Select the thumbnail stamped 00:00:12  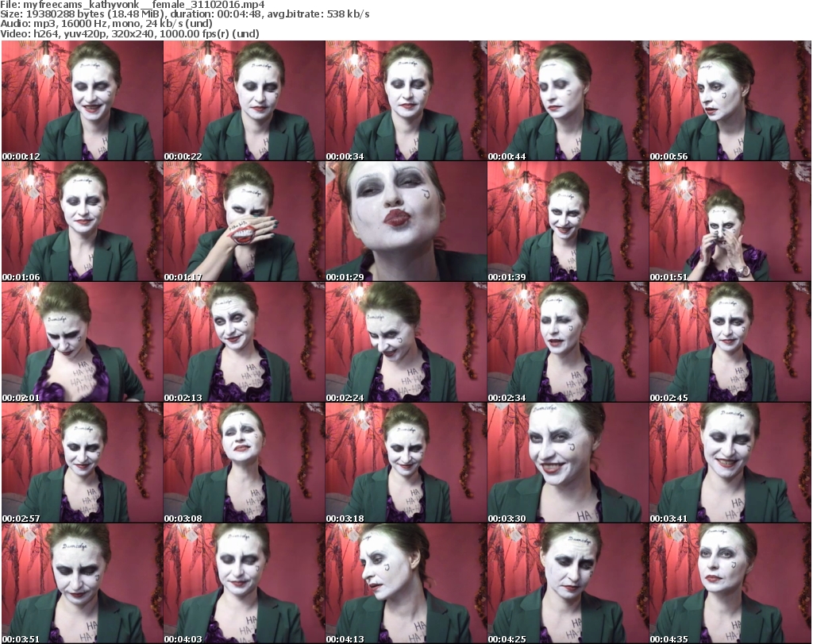click(x=83, y=101)
